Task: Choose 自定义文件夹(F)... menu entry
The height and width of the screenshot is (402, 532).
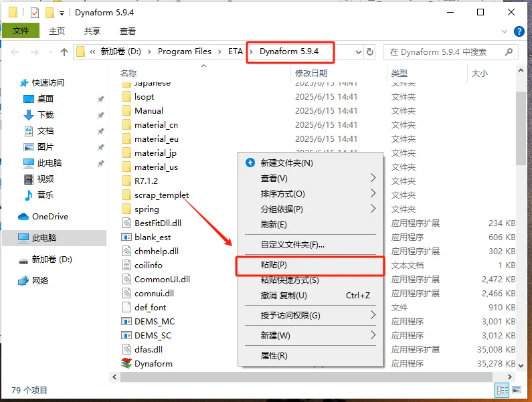Action: 311,245
